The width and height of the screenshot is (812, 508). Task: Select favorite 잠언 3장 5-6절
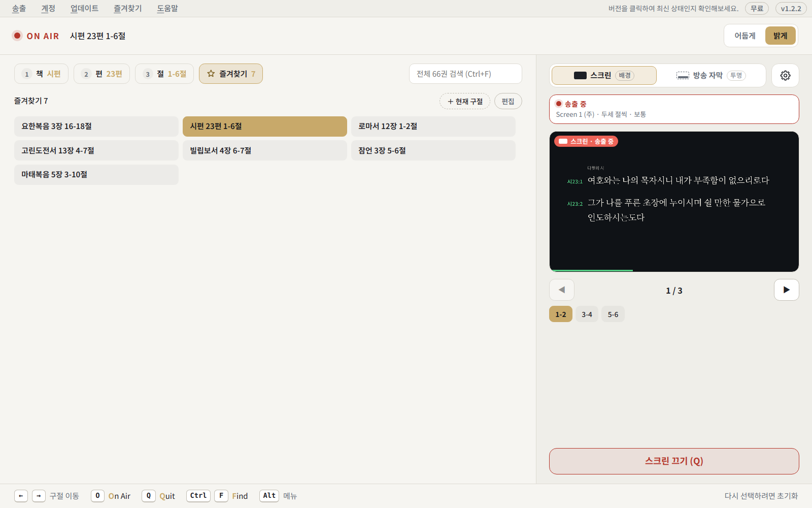433,150
